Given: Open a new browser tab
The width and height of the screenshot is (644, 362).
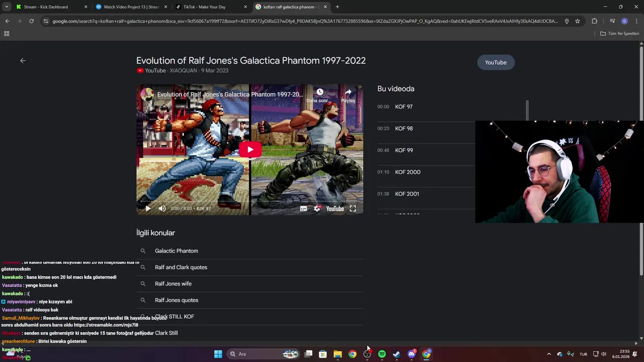Looking at the screenshot, I should click(x=337, y=7).
